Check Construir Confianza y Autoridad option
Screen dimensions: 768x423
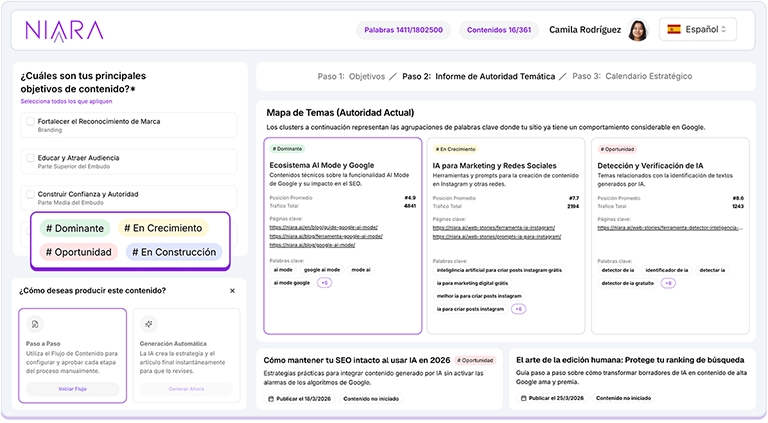click(x=30, y=194)
